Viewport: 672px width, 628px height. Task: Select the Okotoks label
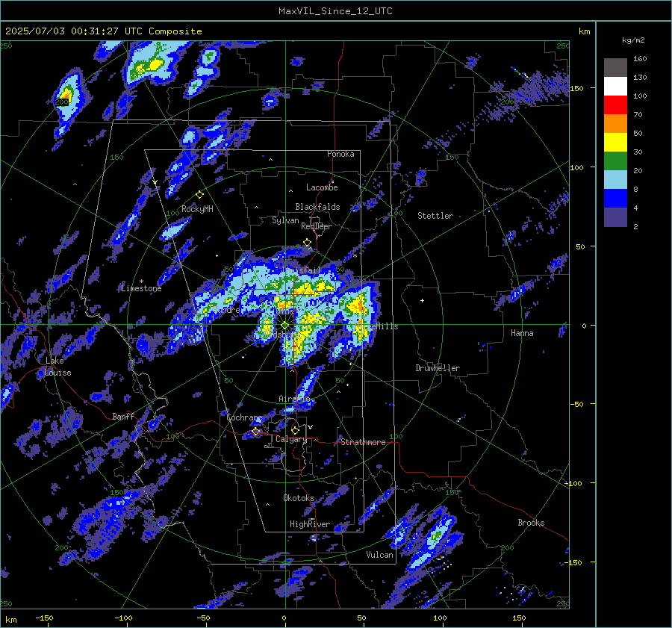[299, 498]
